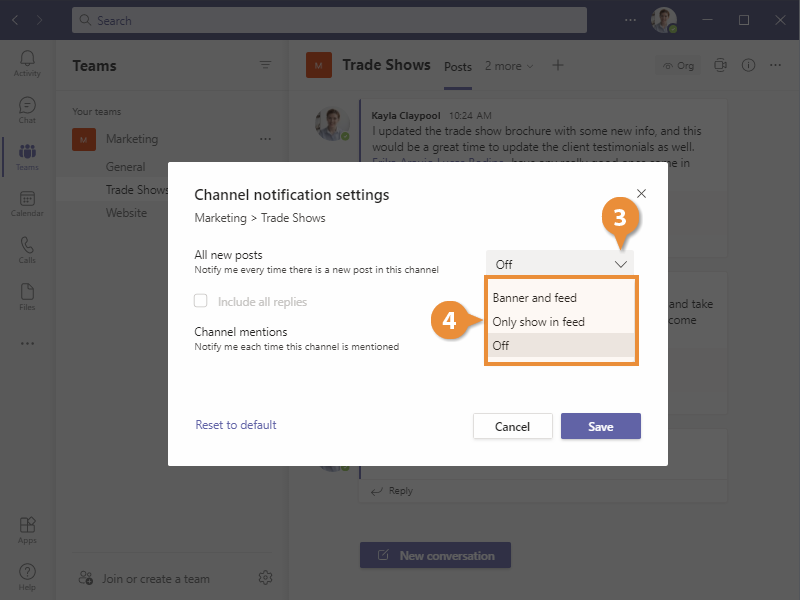Click the Reset to default link
The width and height of the screenshot is (800, 600).
click(x=236, y=425)
